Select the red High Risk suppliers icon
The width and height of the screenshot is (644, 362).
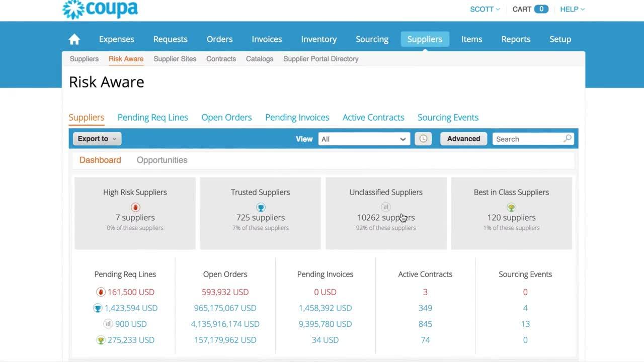(135, 207)
